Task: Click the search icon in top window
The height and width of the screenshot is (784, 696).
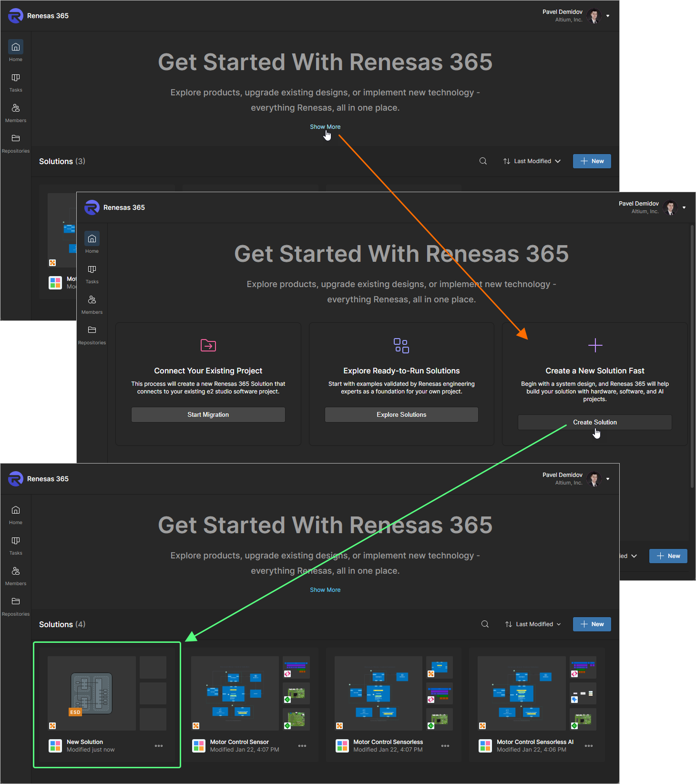Action: (483, 161)
